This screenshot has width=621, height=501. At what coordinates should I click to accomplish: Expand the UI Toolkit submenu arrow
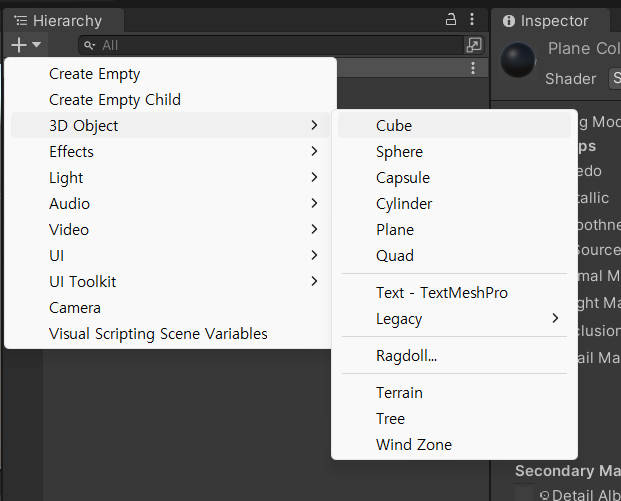pos(314,282)
